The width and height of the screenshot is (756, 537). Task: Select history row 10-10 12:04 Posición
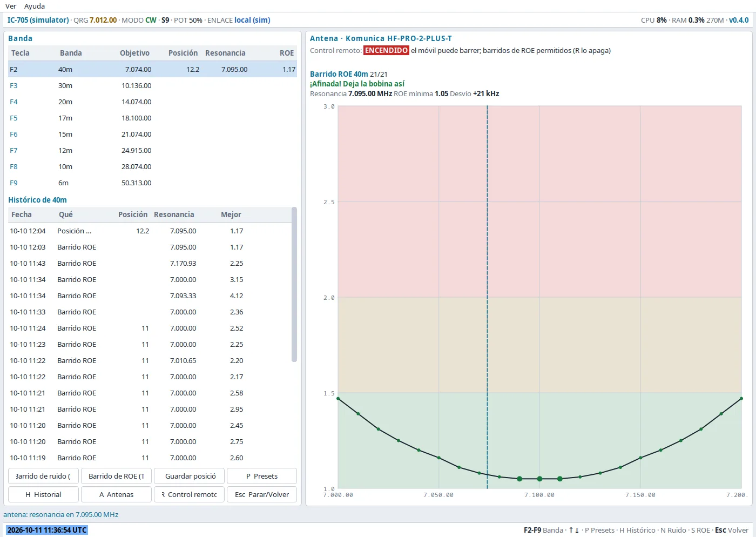(x=150, y=231)
